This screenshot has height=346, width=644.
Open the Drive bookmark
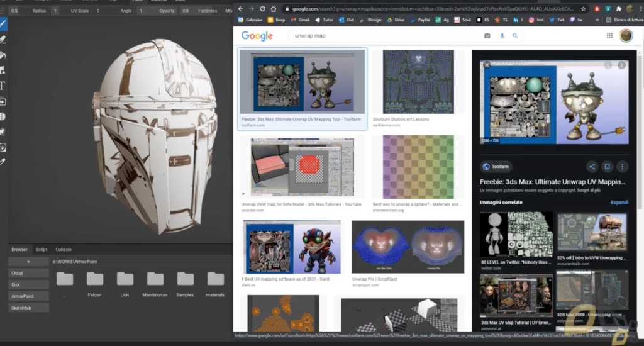point(396,20)
